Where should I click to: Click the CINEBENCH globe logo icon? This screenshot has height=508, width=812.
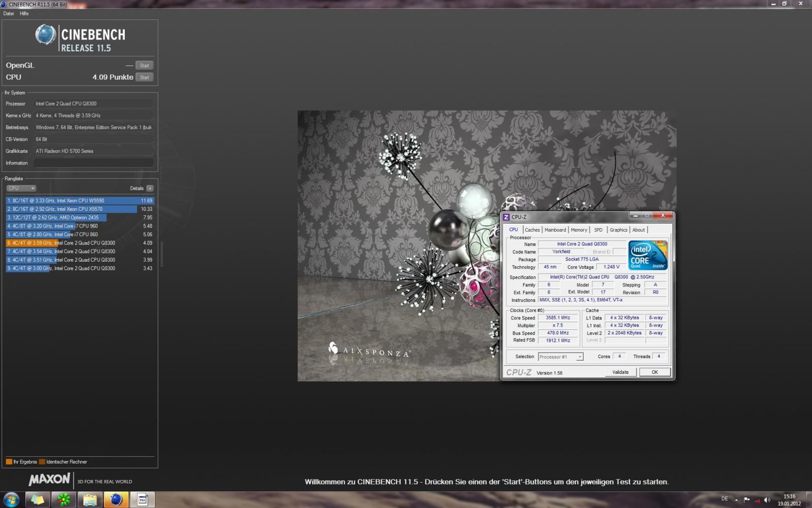(46, 35)
